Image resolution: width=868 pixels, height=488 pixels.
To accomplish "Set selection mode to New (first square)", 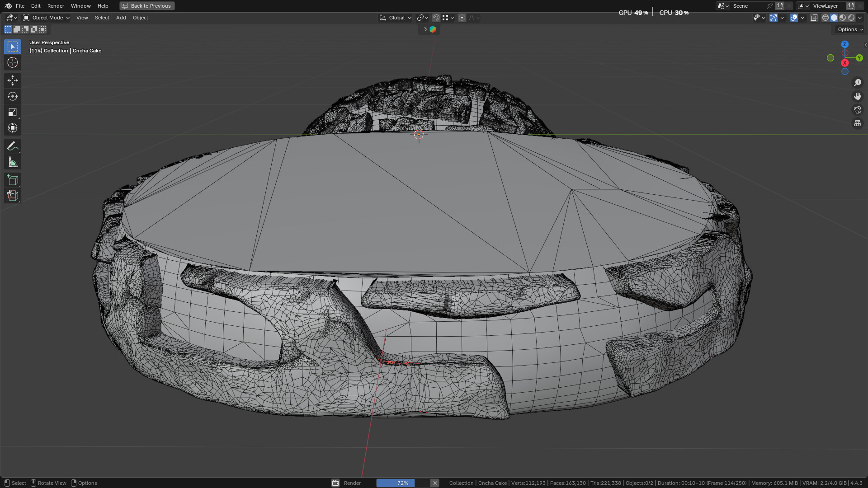I will [x=8, y=29].
